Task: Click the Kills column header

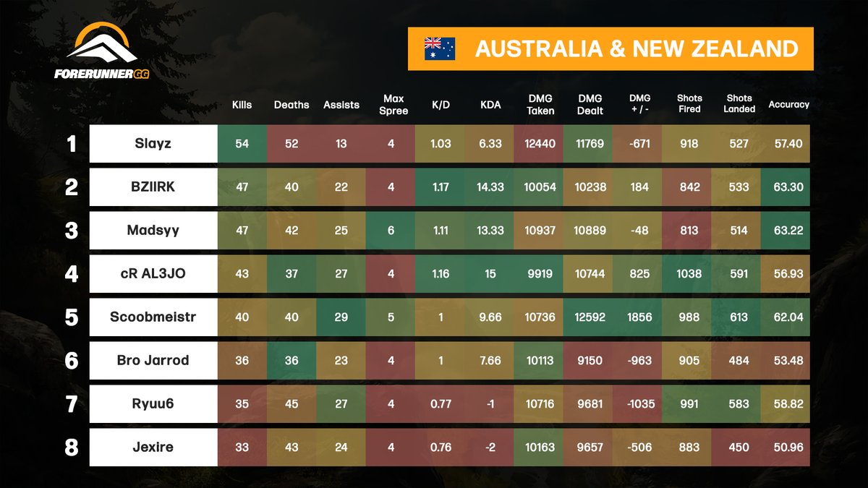Action: point(241,104)
